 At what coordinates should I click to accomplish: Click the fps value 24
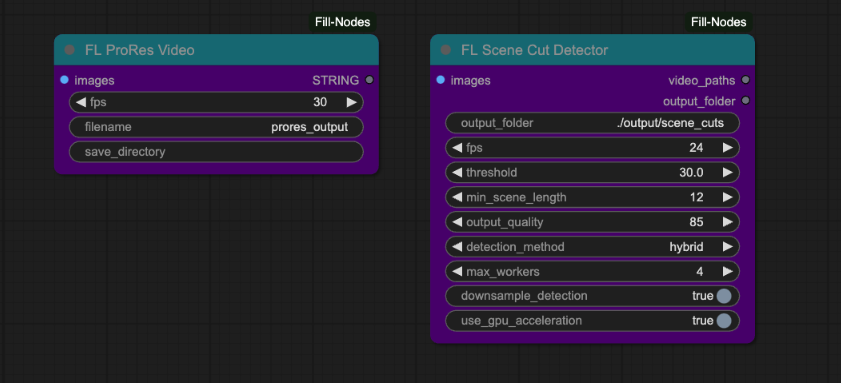click(x=696, y=148)
